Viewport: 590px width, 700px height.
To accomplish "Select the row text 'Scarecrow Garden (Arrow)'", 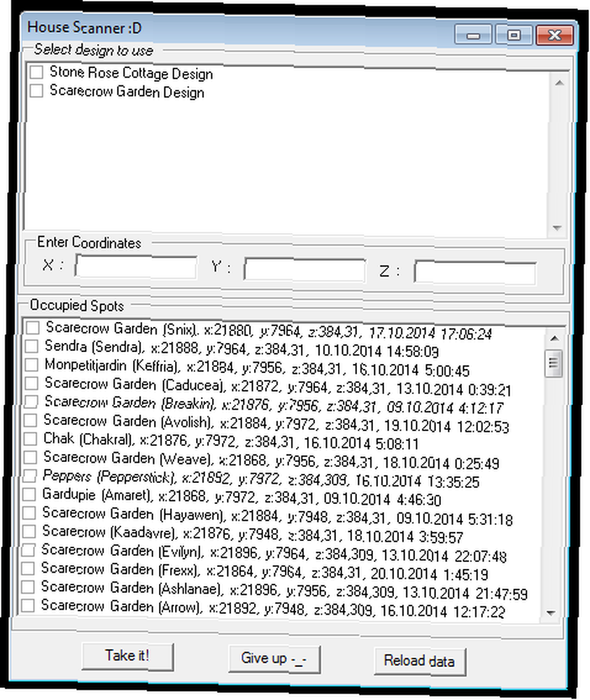I will pyautogui.click(x=122, y=605).
